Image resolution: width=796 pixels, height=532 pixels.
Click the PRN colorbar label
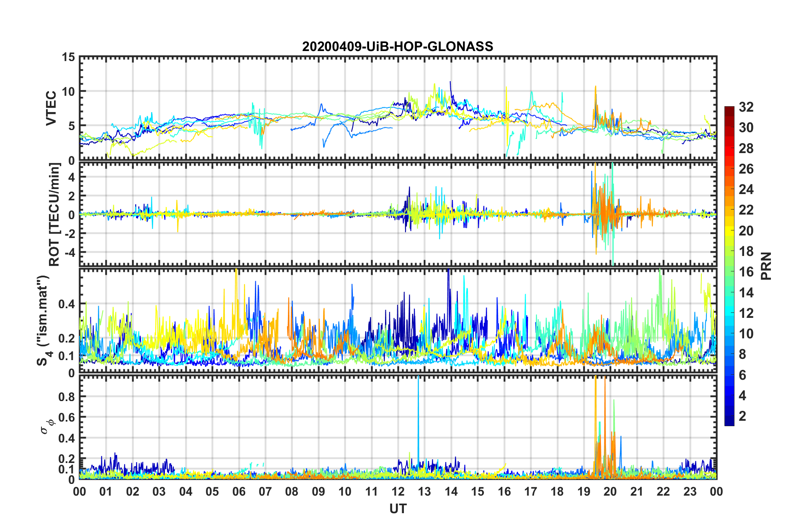[x=766, y=266]
